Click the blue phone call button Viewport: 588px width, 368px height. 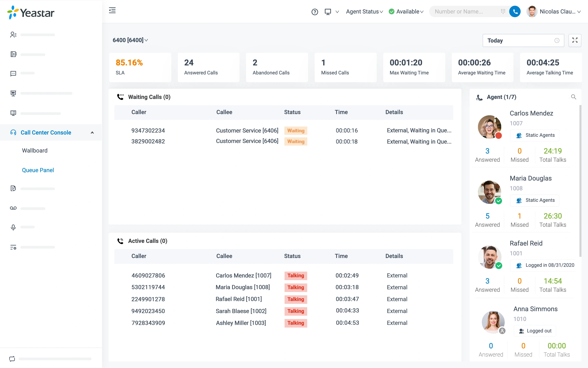point(515,11)
